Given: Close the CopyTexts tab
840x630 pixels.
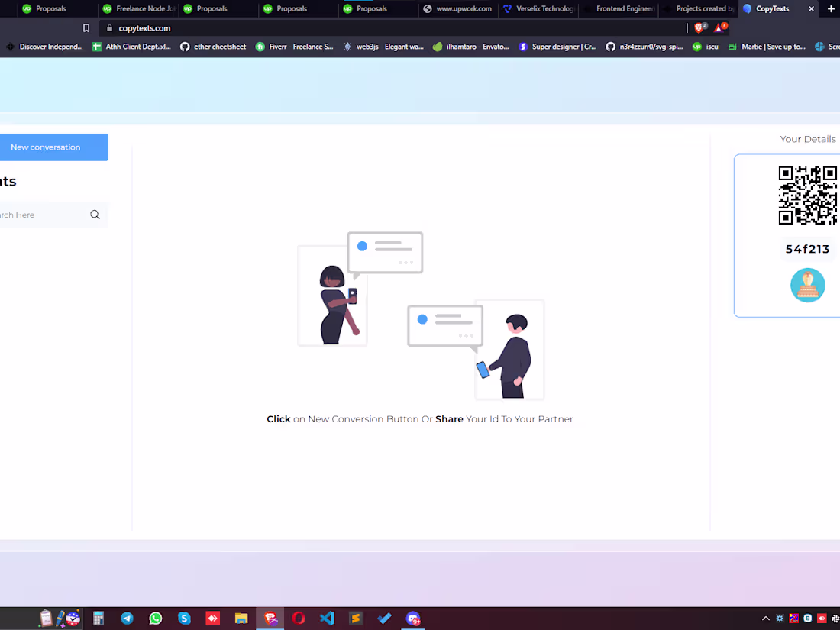Looking at the screenshot, I should (811, 8).
